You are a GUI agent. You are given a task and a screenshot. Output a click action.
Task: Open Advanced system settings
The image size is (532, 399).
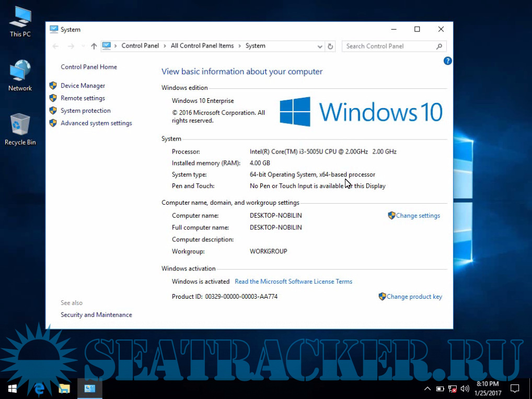(x=96, y=123)
